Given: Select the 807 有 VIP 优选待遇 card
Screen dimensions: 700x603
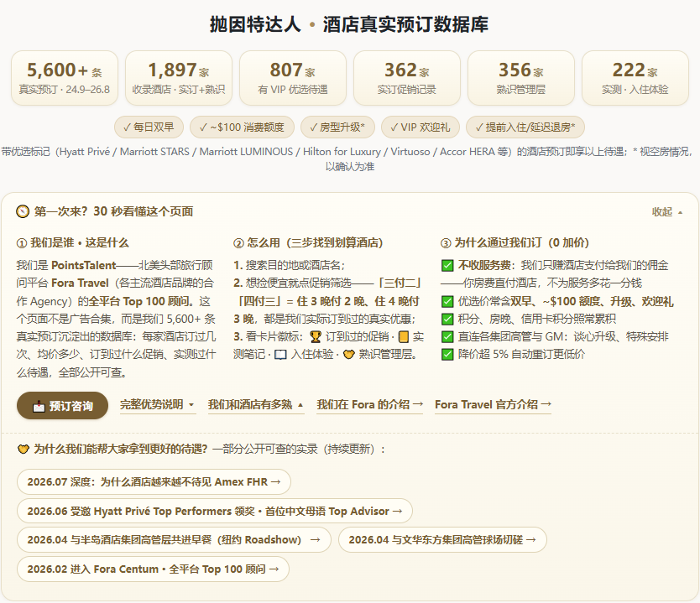Looking at the screenshot, I should click(x=293, y=78).
